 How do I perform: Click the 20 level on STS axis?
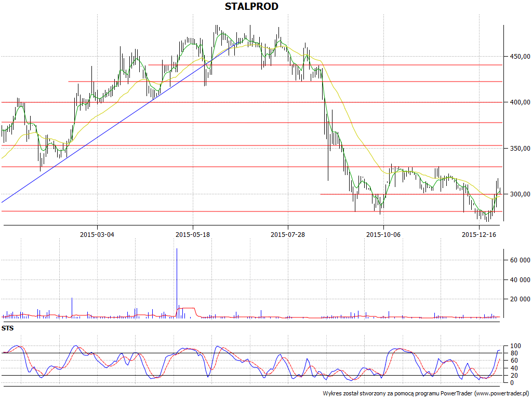point(514,375)
